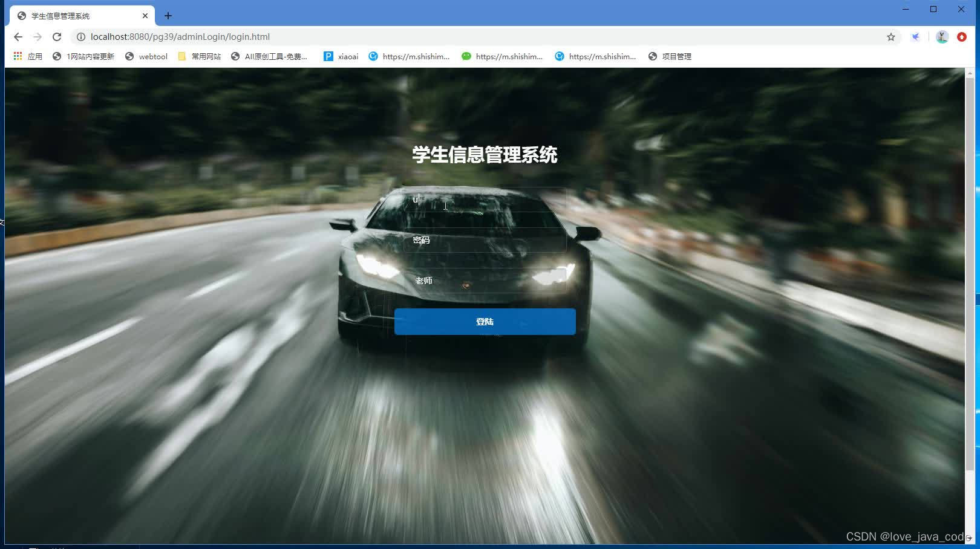Open the Chrome profile avatar
This screenshot has height=549, width=980.
(942, 37)
